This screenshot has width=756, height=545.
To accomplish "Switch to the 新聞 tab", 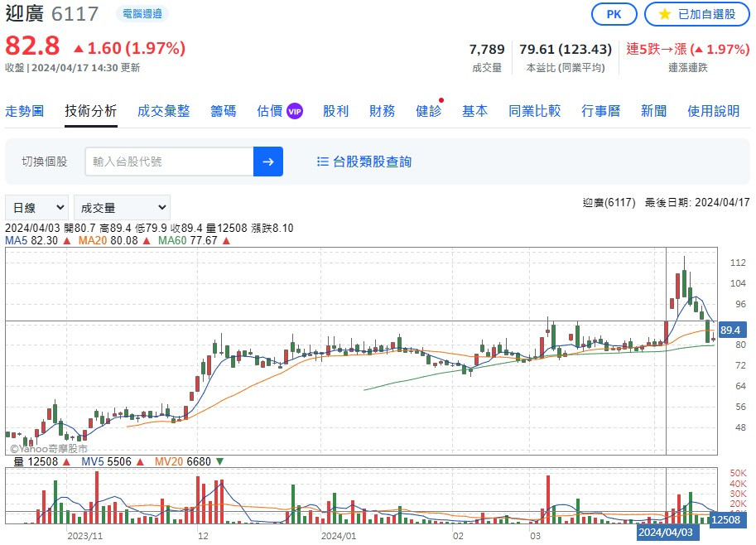I will tap(654, 112).
